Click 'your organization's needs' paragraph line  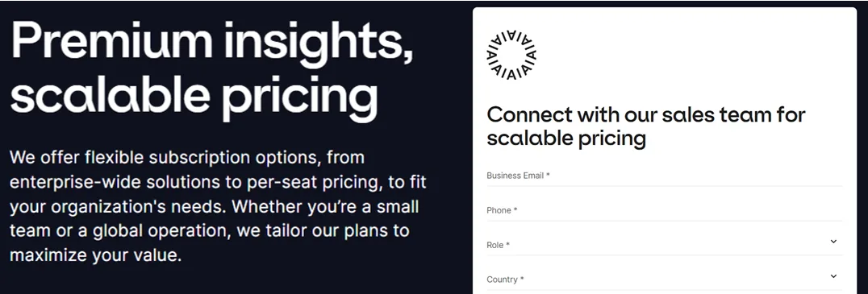pyautogui.click(x=119, y=207)
